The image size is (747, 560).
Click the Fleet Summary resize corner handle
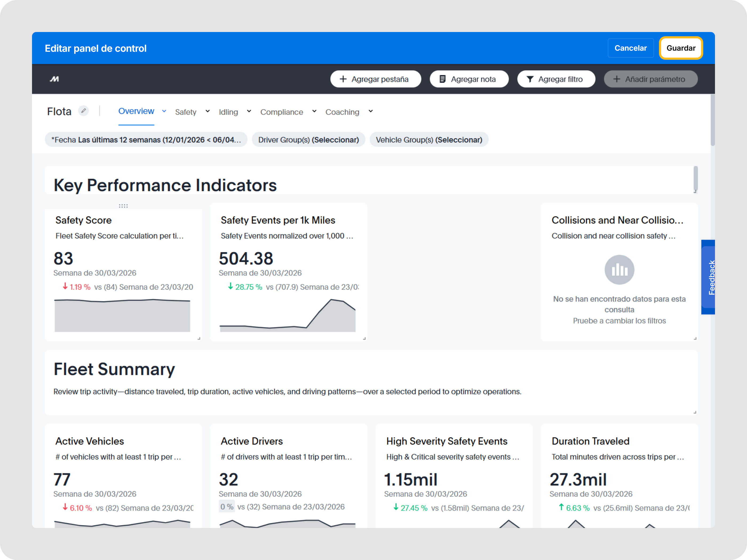[695, 412]
